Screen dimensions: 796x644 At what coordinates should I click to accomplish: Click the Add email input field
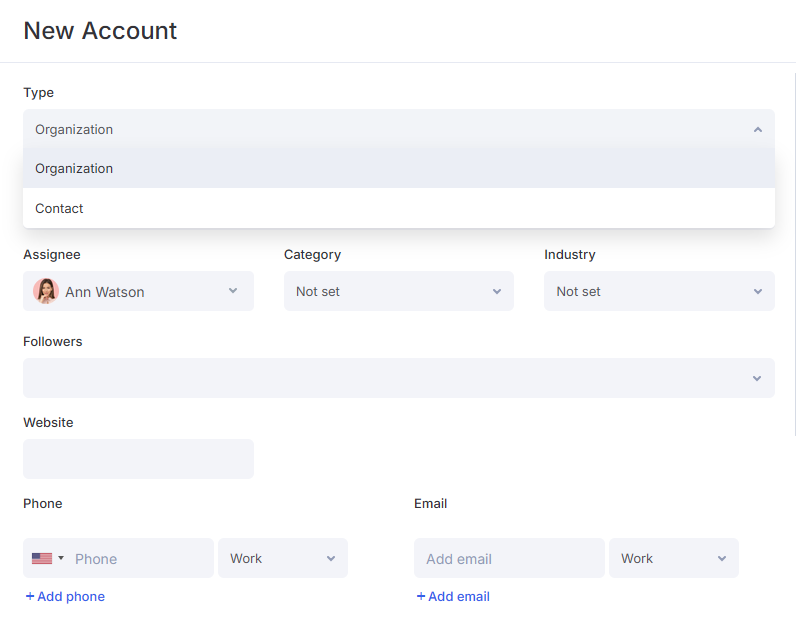tap(509, 558)
